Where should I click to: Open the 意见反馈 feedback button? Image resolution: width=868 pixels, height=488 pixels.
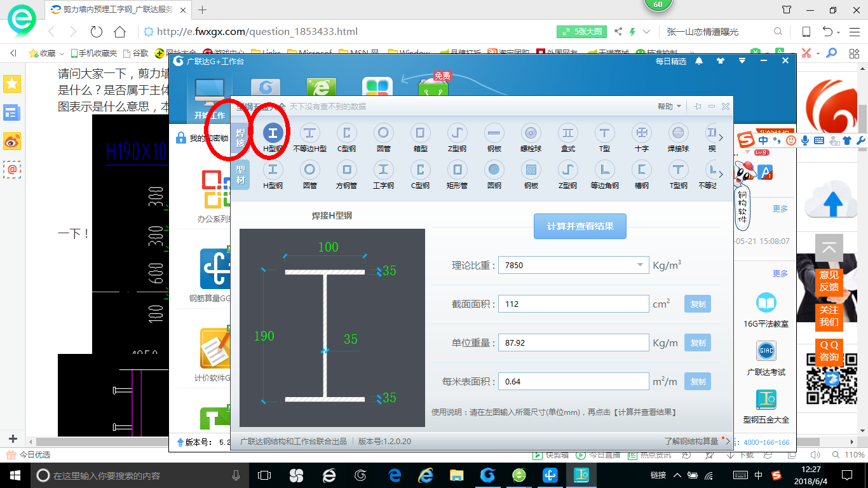(x=829, y=281)
